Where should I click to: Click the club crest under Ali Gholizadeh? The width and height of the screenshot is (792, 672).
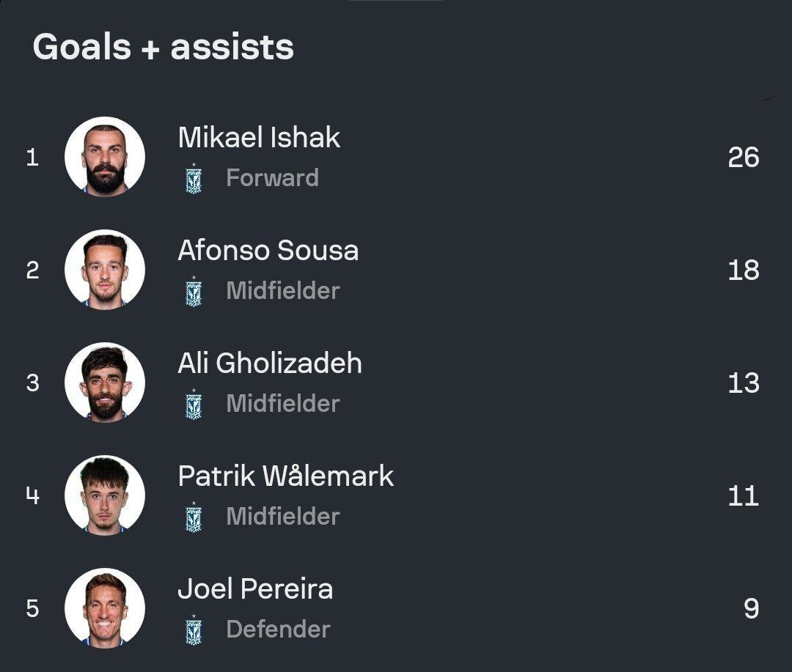[x=194, y=404]
